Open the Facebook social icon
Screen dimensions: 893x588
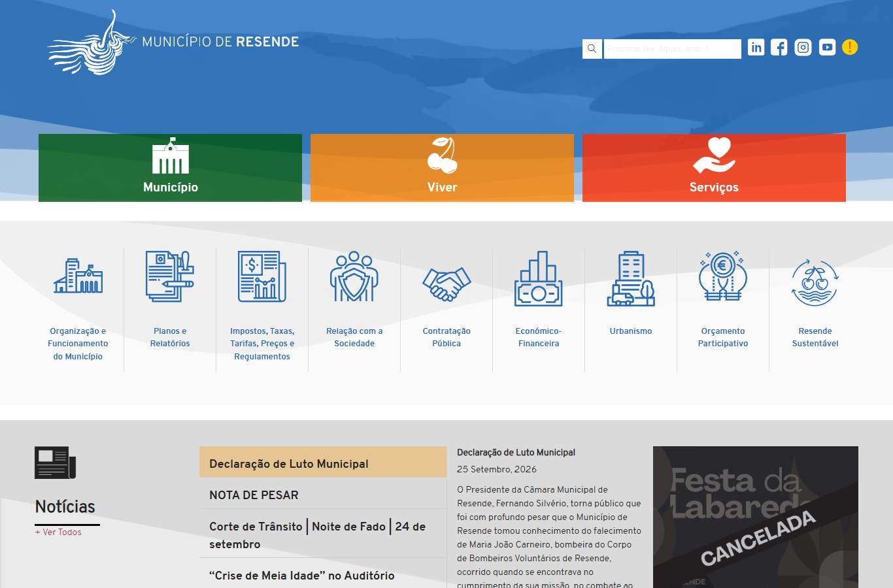pyautogui.click(x=779, y=47)
